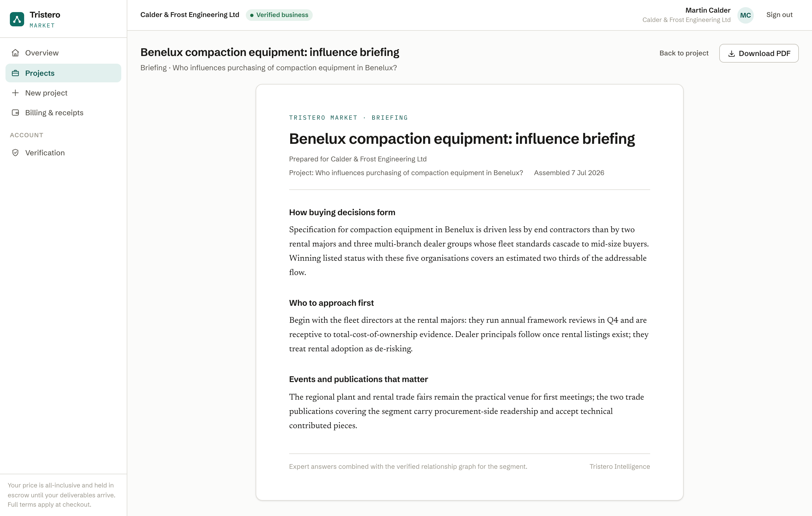812x516 pixels.
Task: Click the paragraph starting Specification for compaction
Action: [x=469, y=251]
